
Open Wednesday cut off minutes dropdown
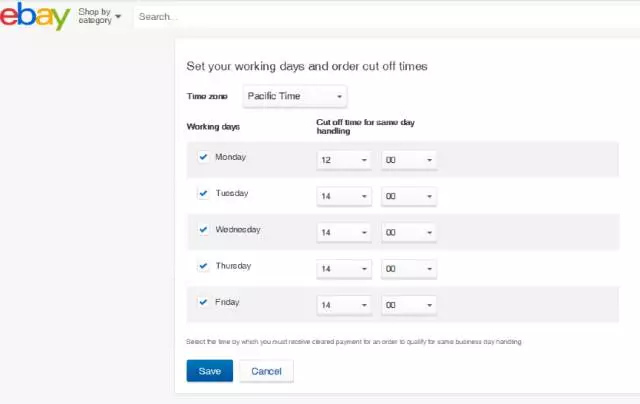[x=408, y=232]
